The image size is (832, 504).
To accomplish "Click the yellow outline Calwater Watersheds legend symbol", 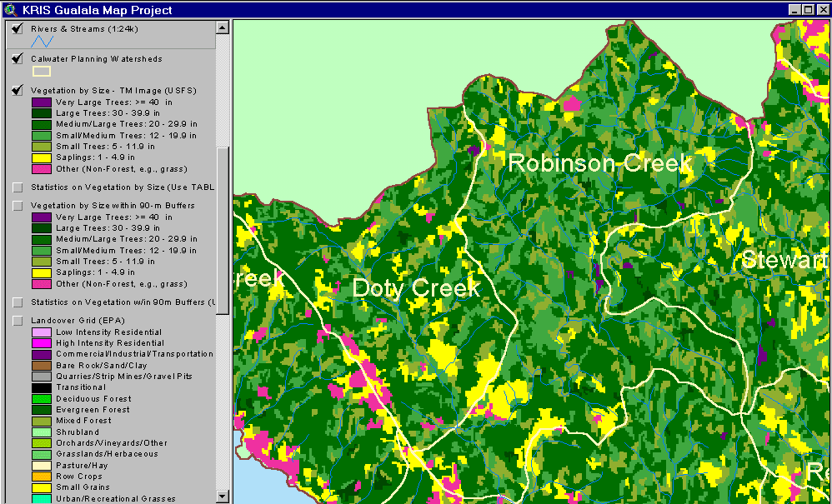I will pos(42,72).
